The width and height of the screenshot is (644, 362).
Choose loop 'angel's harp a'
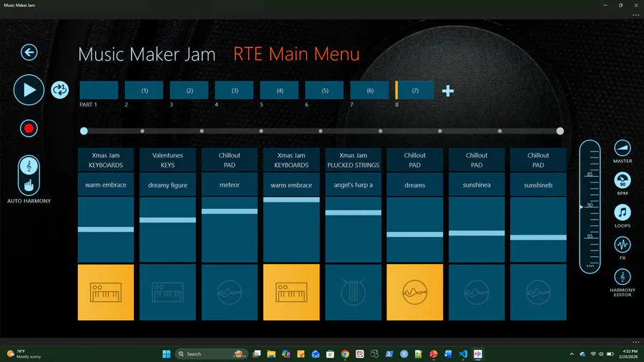(x=353, y=185)
